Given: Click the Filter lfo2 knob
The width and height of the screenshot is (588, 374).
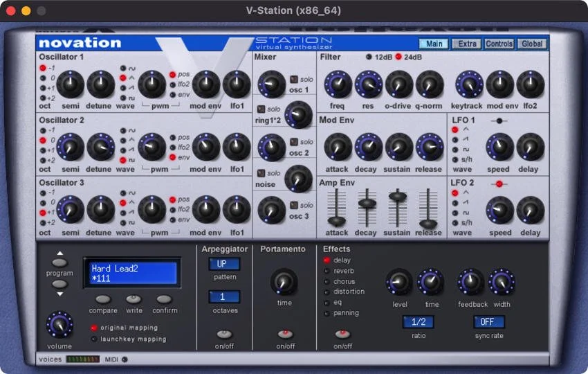Looking at the screenshot, I should (531, 84).
